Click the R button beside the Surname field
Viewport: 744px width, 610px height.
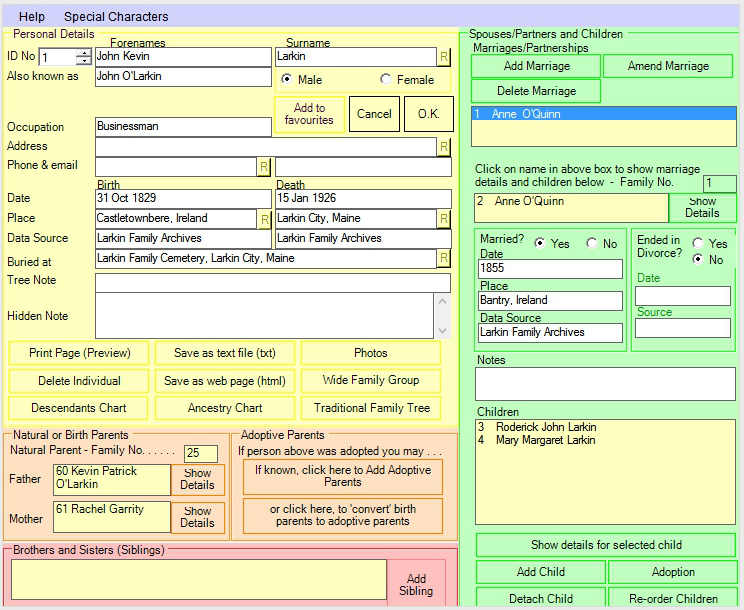click(x=444, y=57)
